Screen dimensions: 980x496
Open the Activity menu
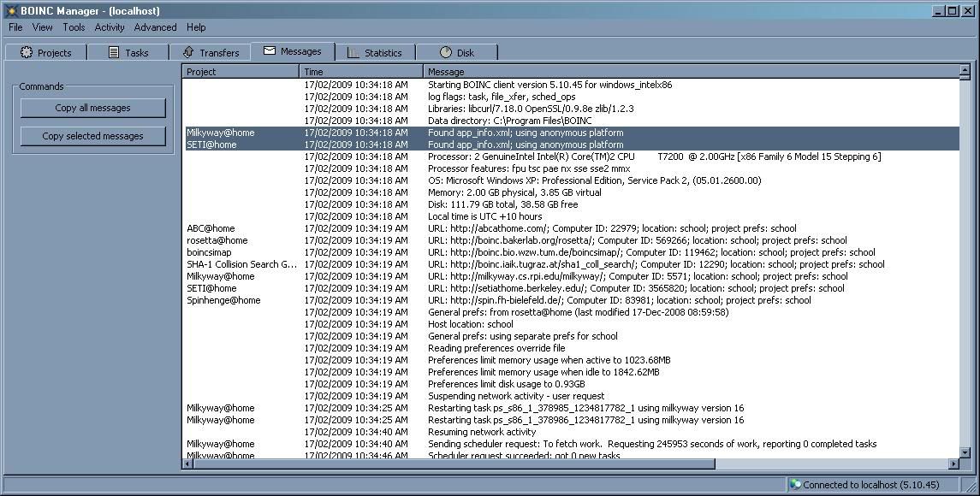click(110, 27)
